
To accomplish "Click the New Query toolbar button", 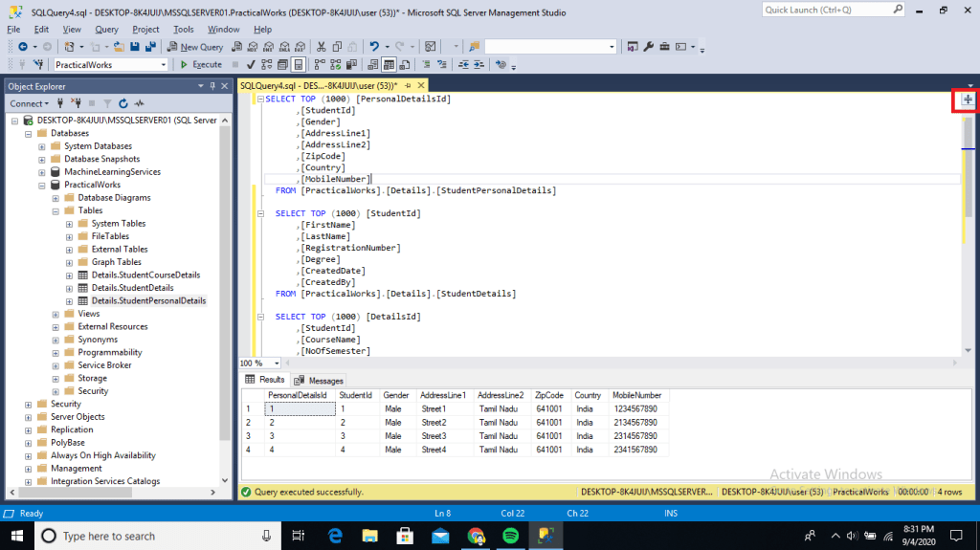I will [x=195, y=46].
